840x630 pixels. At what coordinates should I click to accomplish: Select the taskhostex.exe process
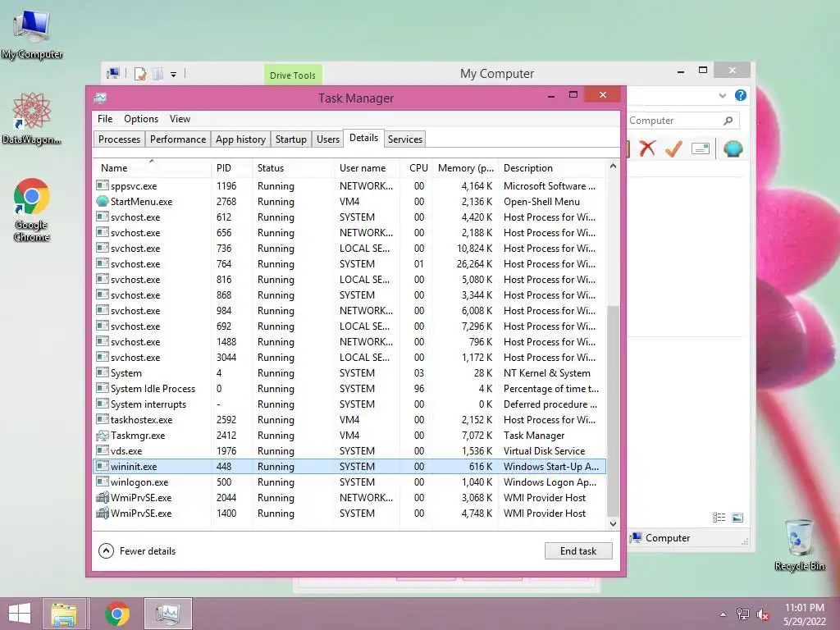[x=349, y=419]
